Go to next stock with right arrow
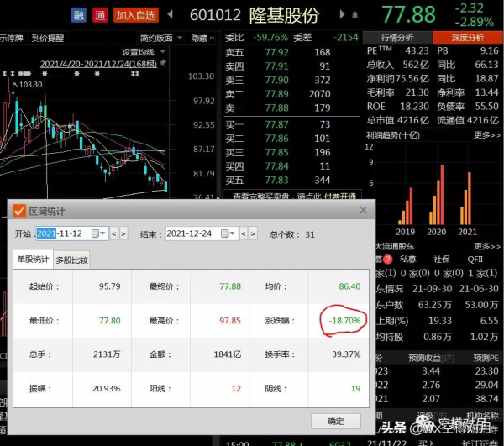Viewport: 504px width, 446px height. (x=342, y=14)
